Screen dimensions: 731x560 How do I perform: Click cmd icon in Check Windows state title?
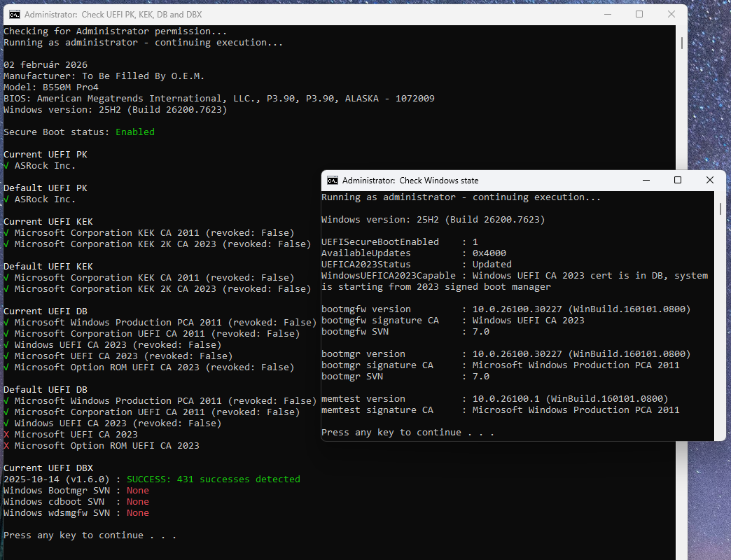tap(333, 181)
